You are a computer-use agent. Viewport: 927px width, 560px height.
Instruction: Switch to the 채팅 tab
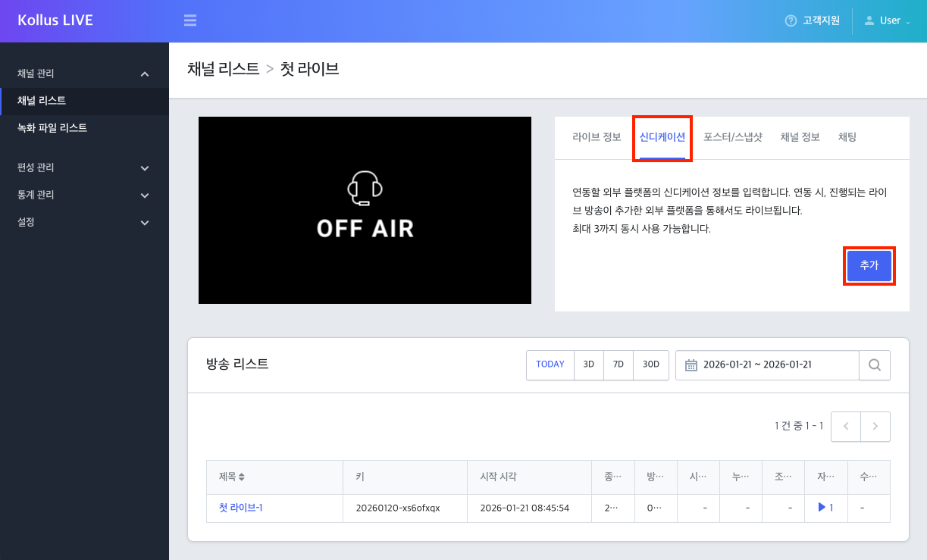point(847,137)
